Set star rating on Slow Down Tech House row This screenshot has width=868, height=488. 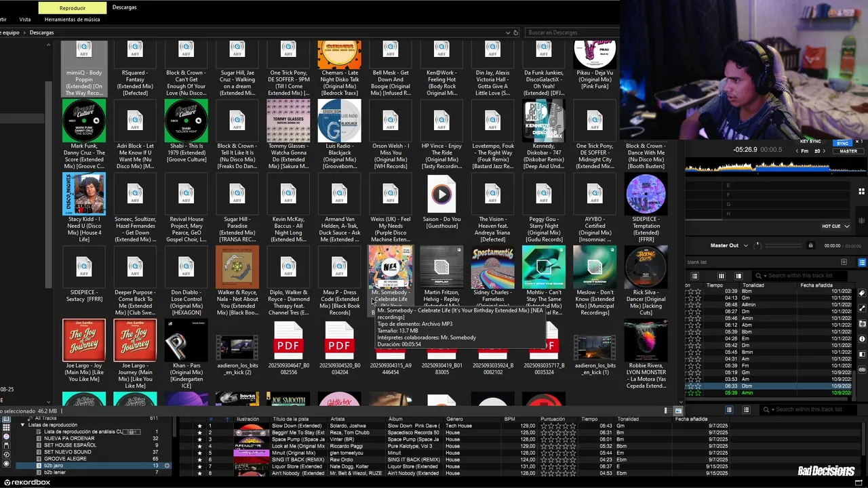pos(558,426)
